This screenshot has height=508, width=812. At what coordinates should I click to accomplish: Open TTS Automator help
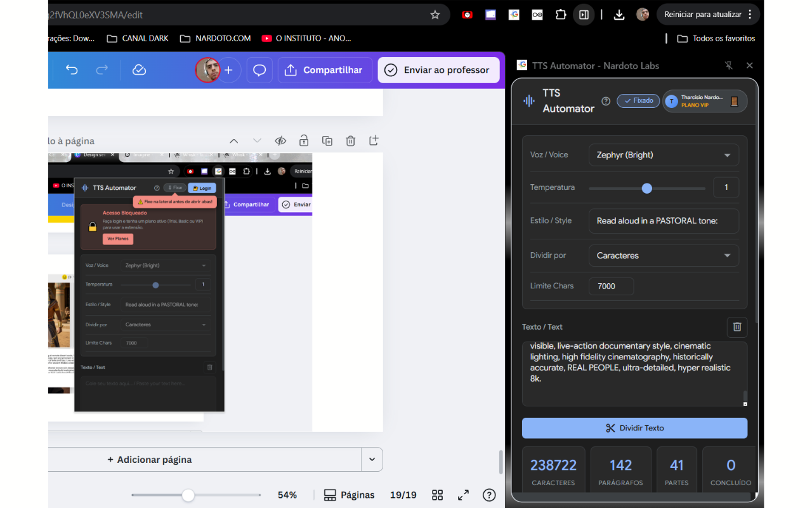[x=606, y=101]
